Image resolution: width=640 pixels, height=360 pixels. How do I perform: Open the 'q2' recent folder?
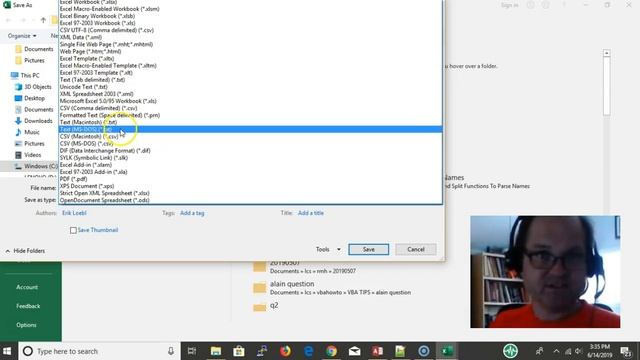(x=266, y=306)
